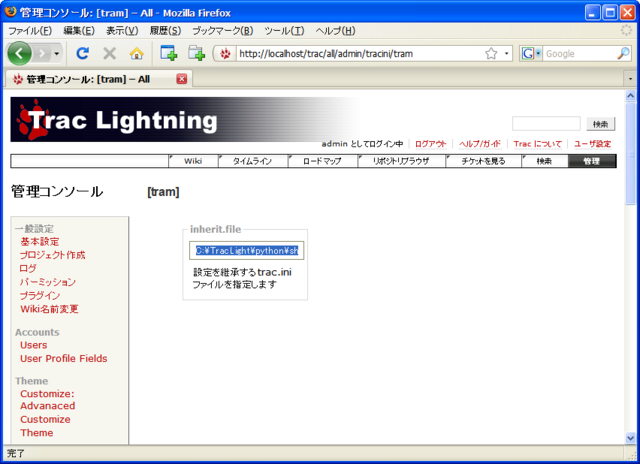Select the 管理コンソール: [tram] tab
640x464 pixels.
click(98, 79)
